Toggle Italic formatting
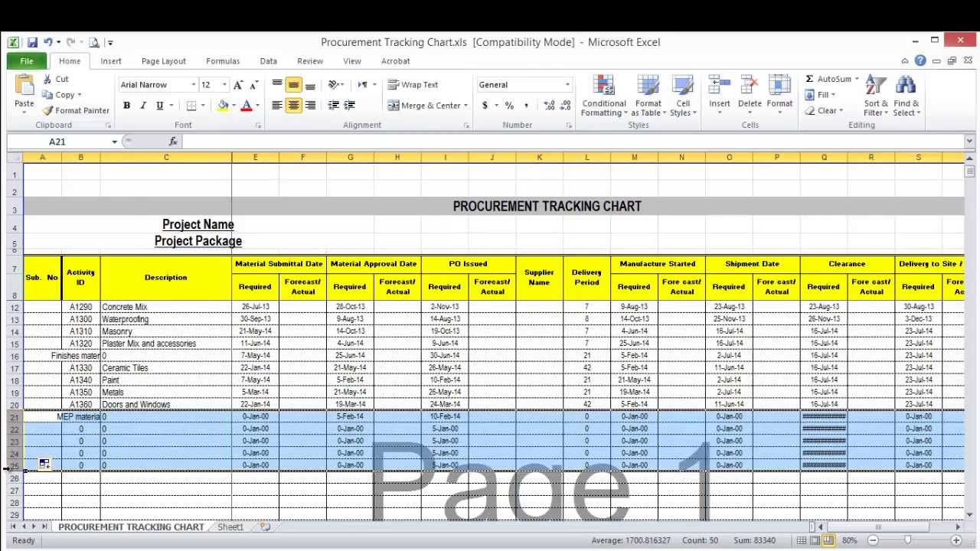The height and width of the screenshot is (551, 980). click(x=142, y=106)
